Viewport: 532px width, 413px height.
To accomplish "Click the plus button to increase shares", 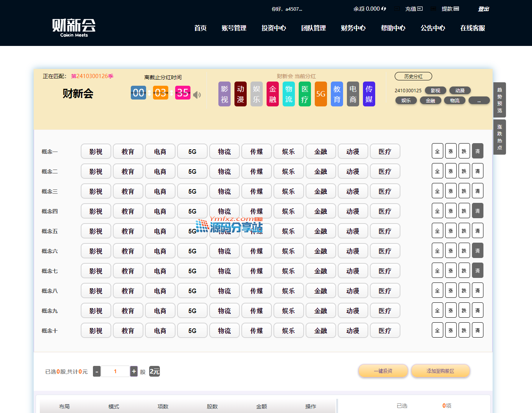I will 134,371.
